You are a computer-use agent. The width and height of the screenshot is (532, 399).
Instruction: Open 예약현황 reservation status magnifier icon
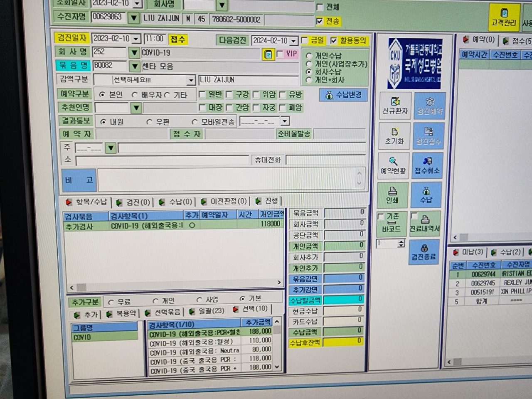coord(393,165)
